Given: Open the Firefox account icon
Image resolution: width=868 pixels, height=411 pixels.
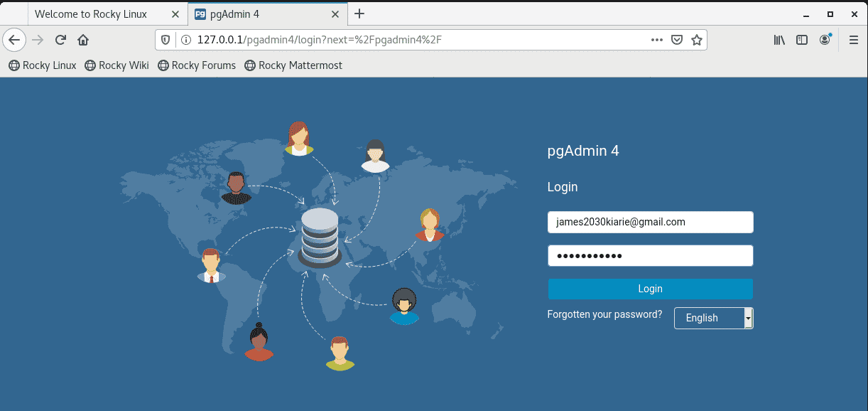Looking at the screenshot, I should [825, 40].
